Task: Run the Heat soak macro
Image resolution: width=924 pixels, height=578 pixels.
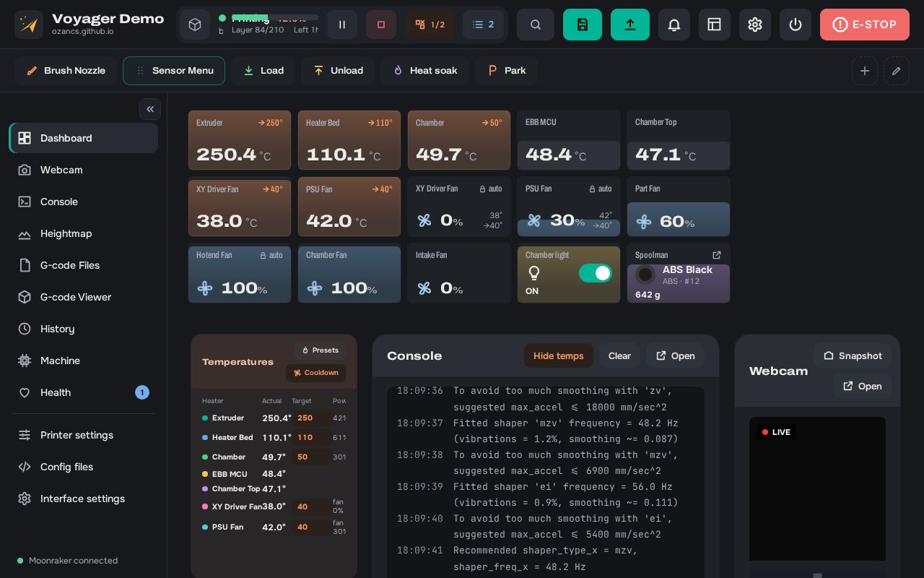Action: pos(424,71)
